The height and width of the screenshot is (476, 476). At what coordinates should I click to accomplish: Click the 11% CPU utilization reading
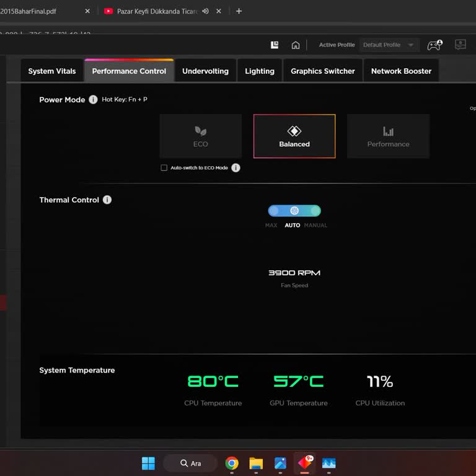coord(380,381)
